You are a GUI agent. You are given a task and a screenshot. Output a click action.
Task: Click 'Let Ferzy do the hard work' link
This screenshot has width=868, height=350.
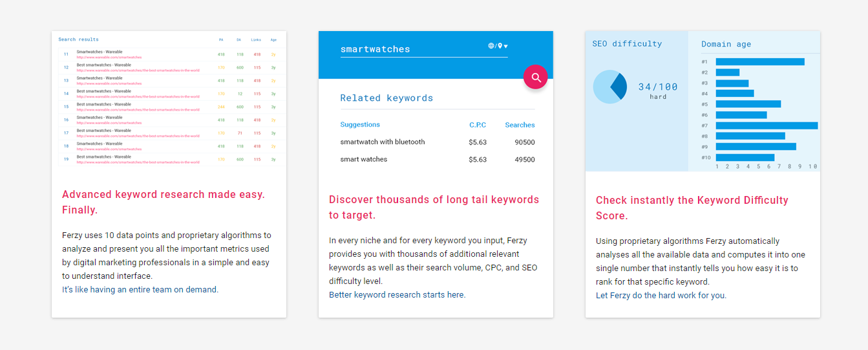click(661, 296)
